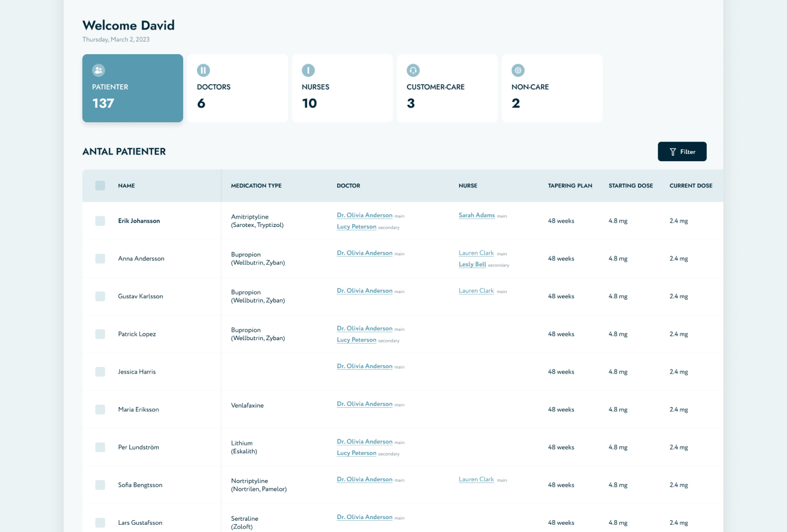Select patient name Patrick Lopez

click(137, 334)
